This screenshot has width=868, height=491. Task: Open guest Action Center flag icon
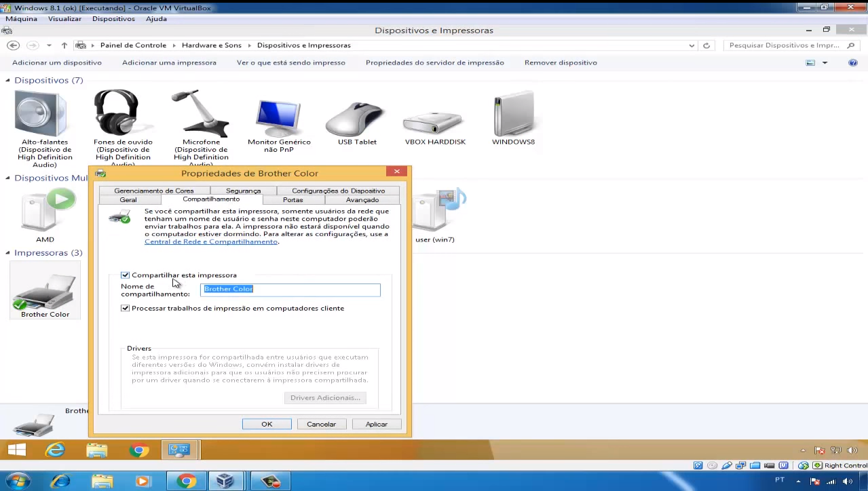click(x=819, y=450)
